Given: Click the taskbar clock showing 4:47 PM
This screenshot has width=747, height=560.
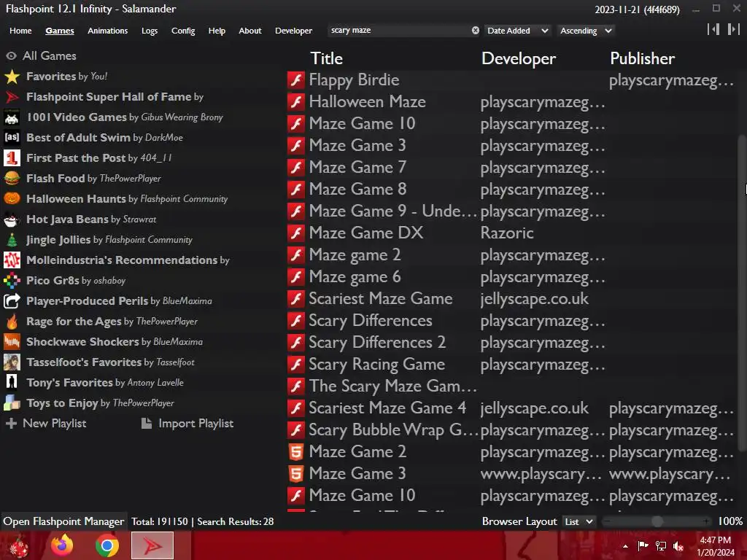Looking at the screenshot, I should tap(716, 546).
